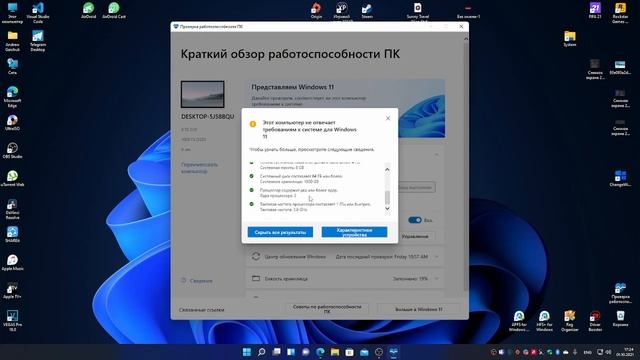Click Переименовать компьютер link
Image resolution: width=640 pixels, height=360 pixels.
tap(200, 168)
